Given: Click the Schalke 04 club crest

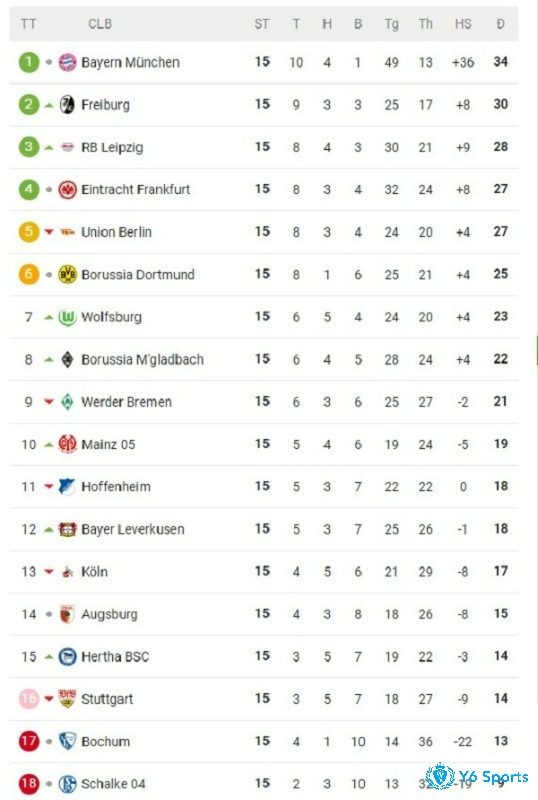Looking at the screenshot, I should pyautogui.click(x=67, y=784).
